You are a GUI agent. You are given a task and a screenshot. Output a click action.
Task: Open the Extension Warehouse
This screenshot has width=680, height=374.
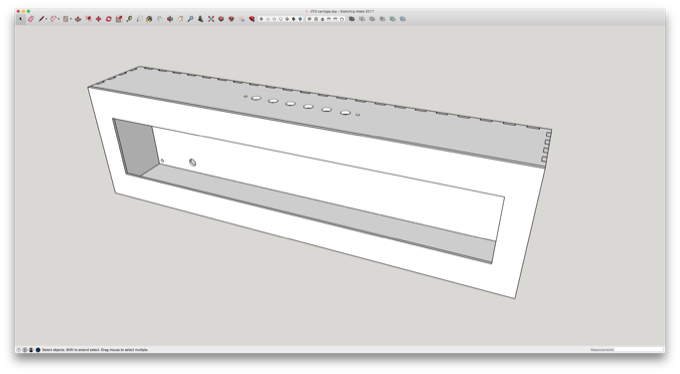(x=231, y=19)
